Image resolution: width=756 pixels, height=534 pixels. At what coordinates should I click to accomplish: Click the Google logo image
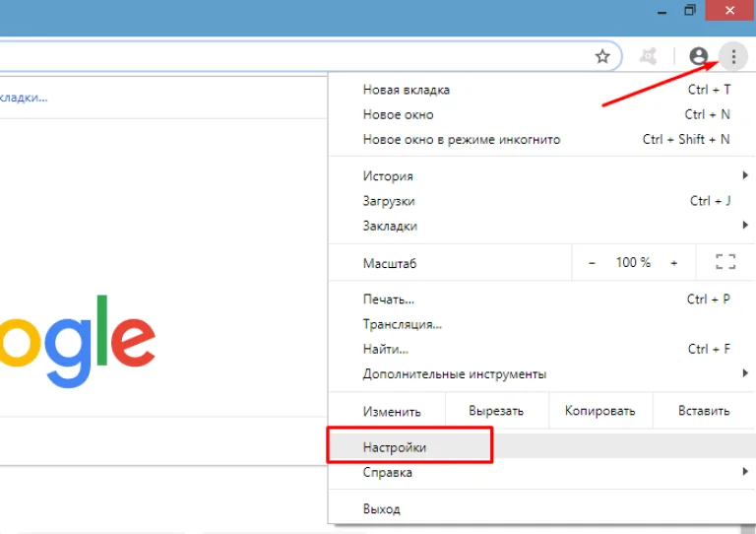(x=78, y=341)
